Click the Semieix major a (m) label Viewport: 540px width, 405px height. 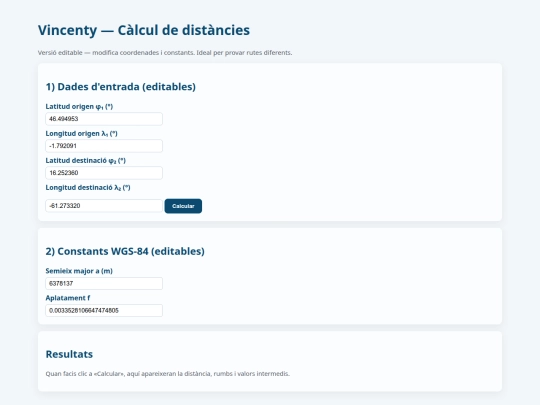(x=79, y=271)
